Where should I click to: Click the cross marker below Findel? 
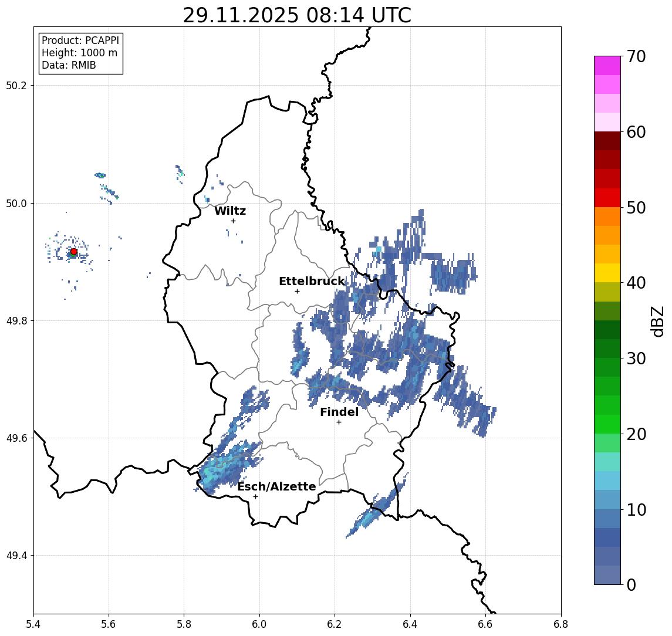339,422
